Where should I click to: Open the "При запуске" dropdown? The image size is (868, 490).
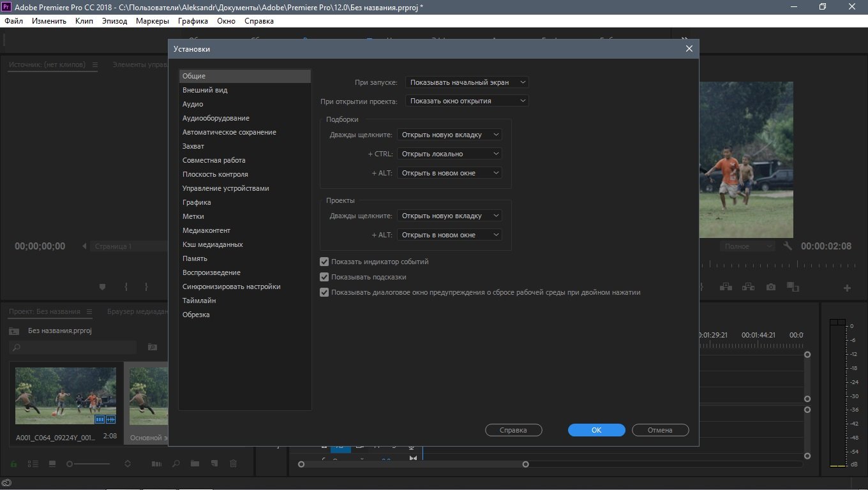click(x=467, y=82)
